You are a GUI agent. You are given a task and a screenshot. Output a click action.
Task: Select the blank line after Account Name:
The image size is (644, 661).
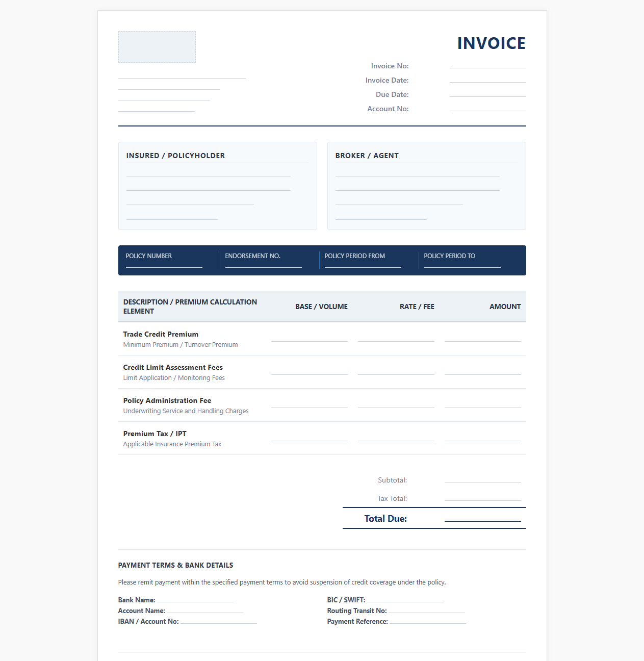(x=205, y=611)
